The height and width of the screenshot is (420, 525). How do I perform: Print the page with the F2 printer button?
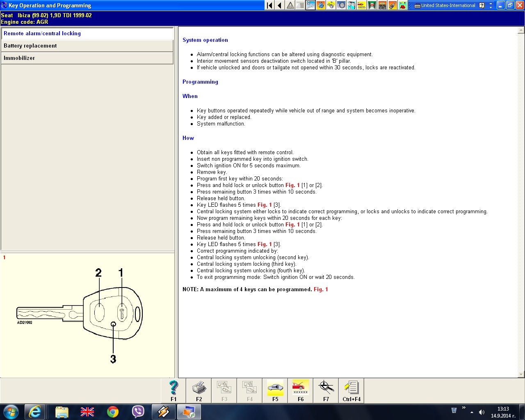(x=199, y=390)
